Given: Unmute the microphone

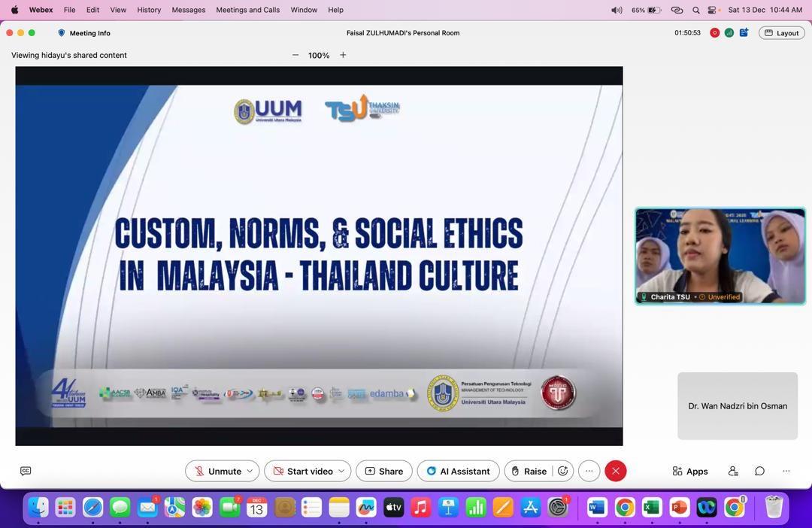Looking at the screenshot, I should coord(217,471).
